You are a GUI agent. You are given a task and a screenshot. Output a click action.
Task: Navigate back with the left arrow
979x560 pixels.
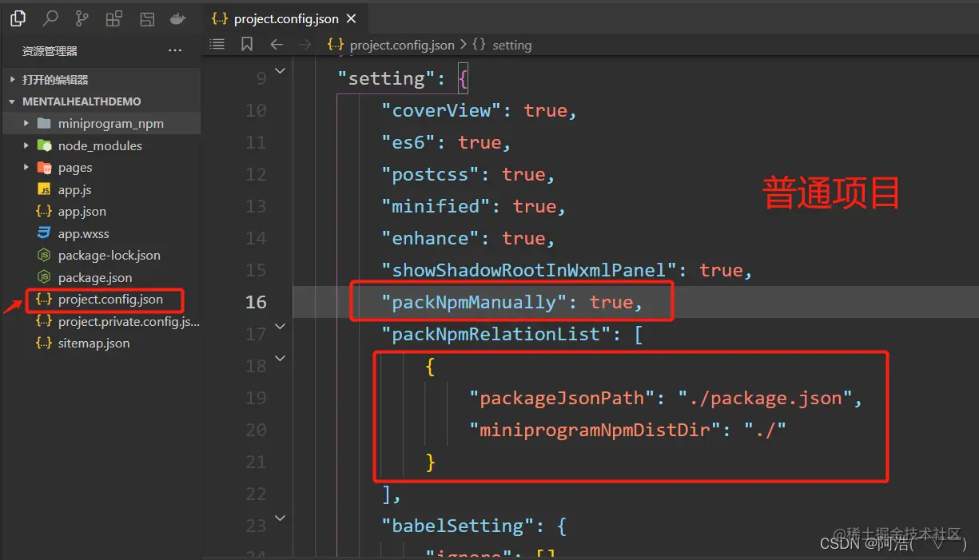277,45
